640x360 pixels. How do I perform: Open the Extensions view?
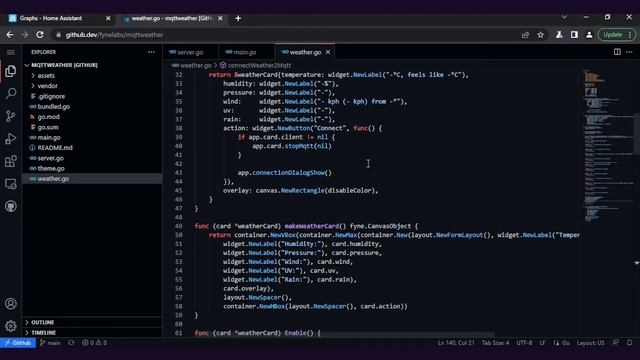(11, 161)
